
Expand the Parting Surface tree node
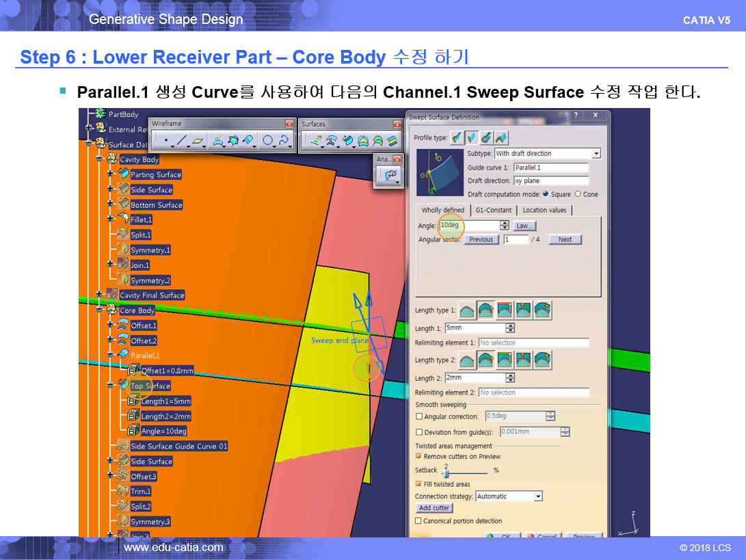(x=110, y=174)
